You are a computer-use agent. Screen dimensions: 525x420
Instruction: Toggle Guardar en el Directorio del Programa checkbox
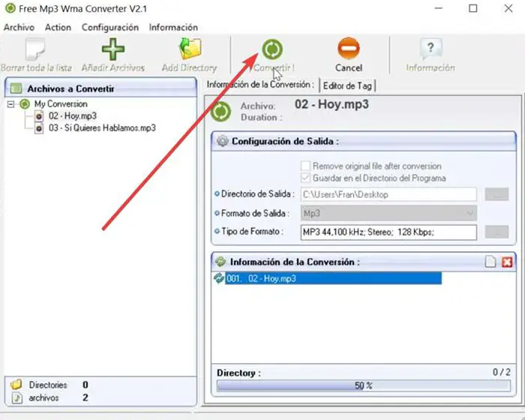coord(305,178)
